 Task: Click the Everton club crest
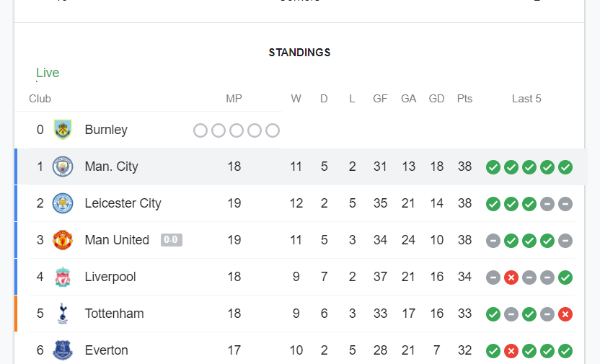(x=63, y=350)
